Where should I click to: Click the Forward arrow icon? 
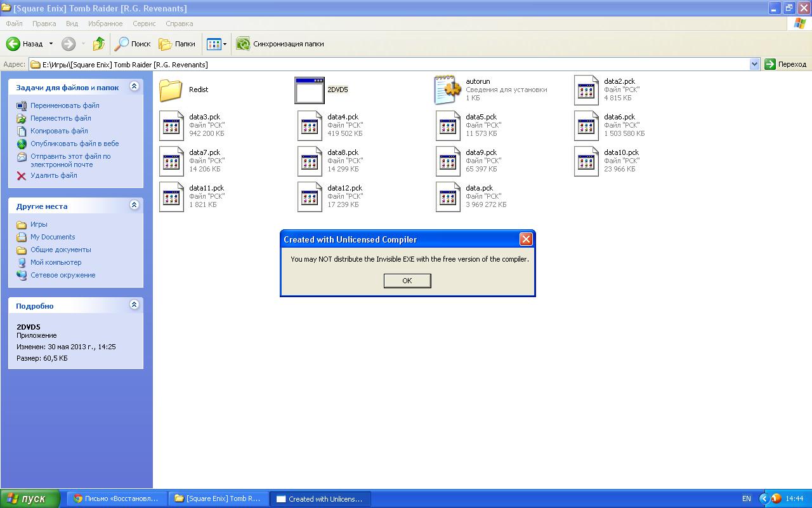click(x=69, y=44)
